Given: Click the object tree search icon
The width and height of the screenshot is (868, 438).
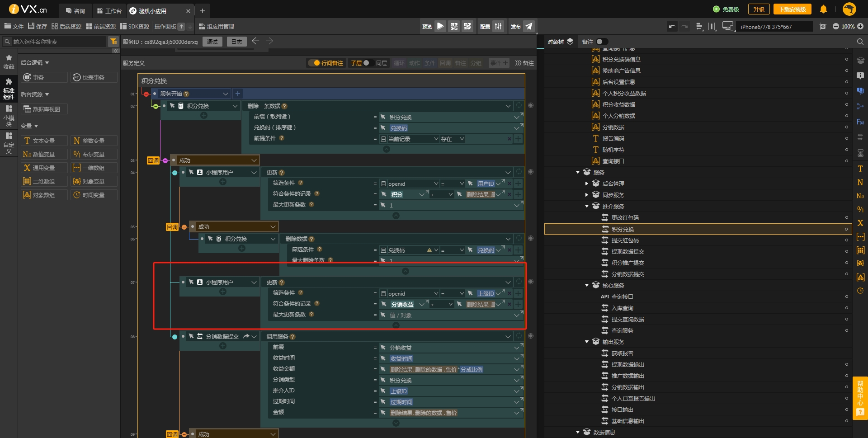Looking at the screenshot, I should [x=860, y=42].
